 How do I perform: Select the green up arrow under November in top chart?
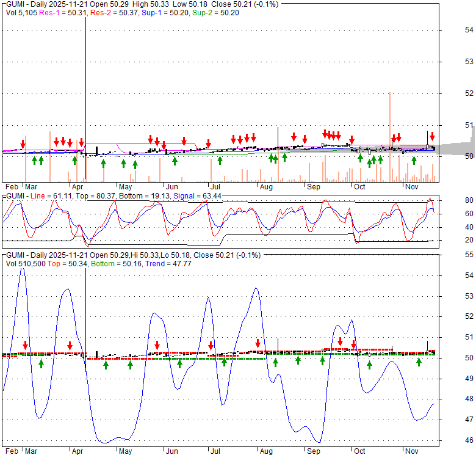(414, 160)
